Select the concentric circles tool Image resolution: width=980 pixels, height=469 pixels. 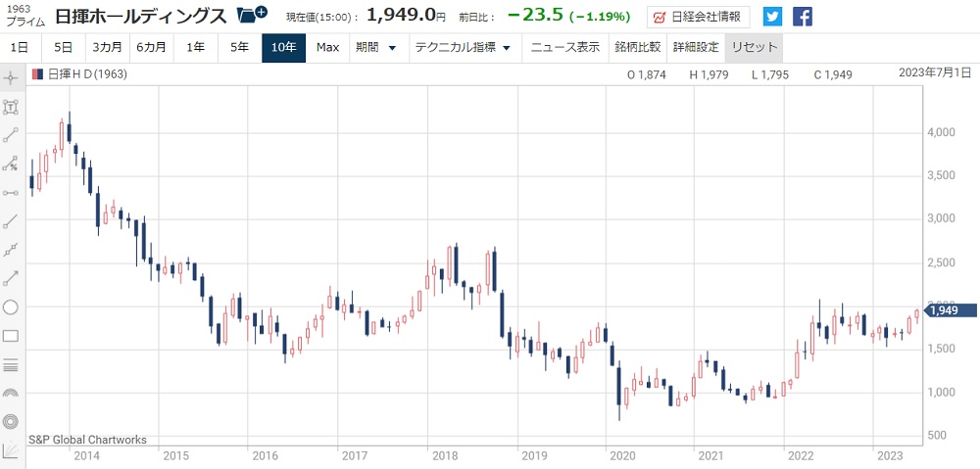[11, 422]
